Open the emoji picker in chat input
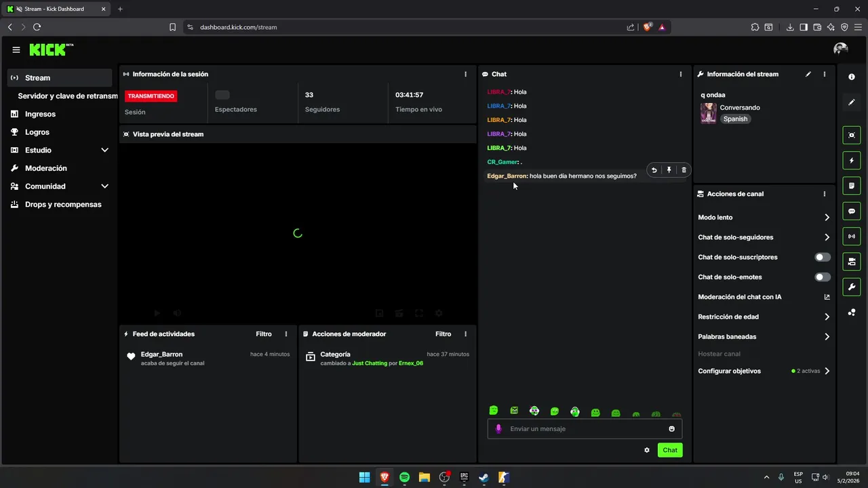Viewport: 868px width, 488px height. 672,429
